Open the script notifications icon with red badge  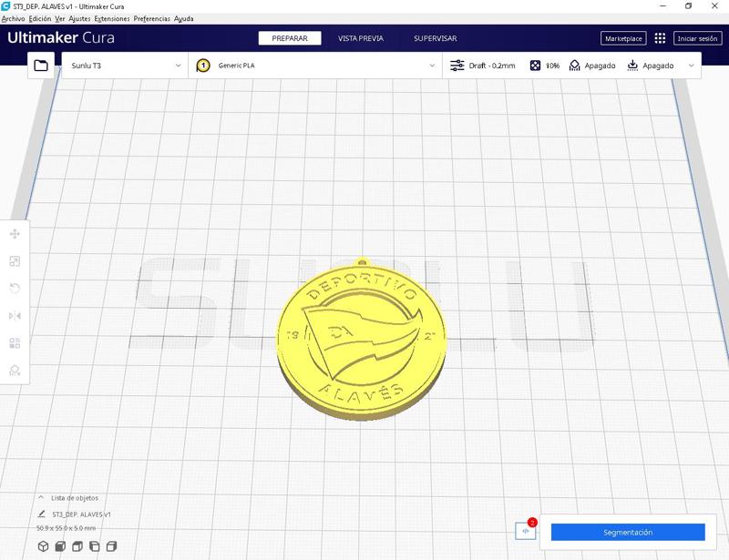click(x=526, y=531)
